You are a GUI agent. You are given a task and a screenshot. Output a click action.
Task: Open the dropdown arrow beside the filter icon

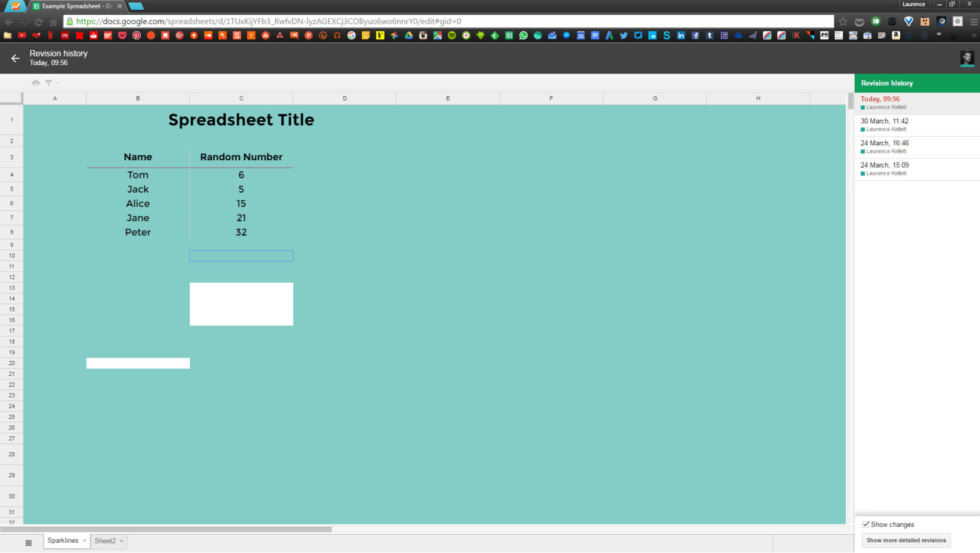pyautogui.click(x=57, y=83)
